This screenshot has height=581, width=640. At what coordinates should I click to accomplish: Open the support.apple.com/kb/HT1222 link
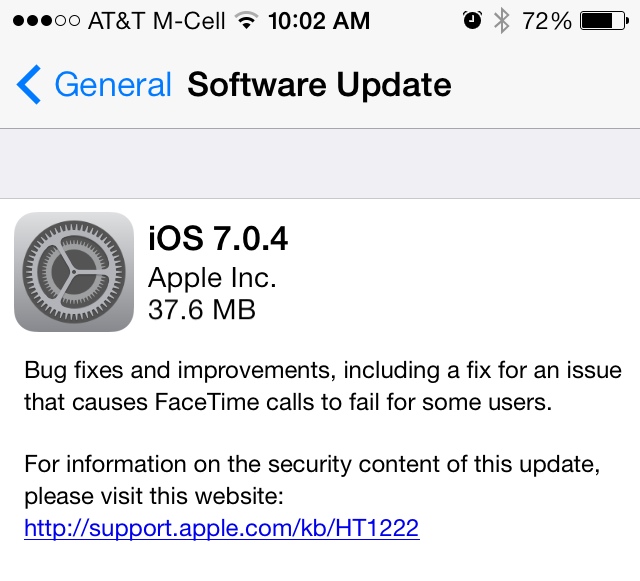[222, 528]
